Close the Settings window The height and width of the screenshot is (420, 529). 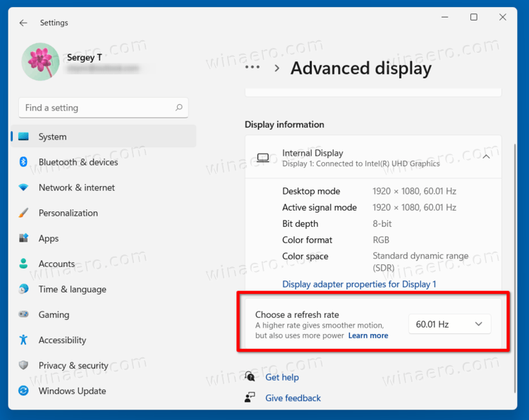coord(503,17)
